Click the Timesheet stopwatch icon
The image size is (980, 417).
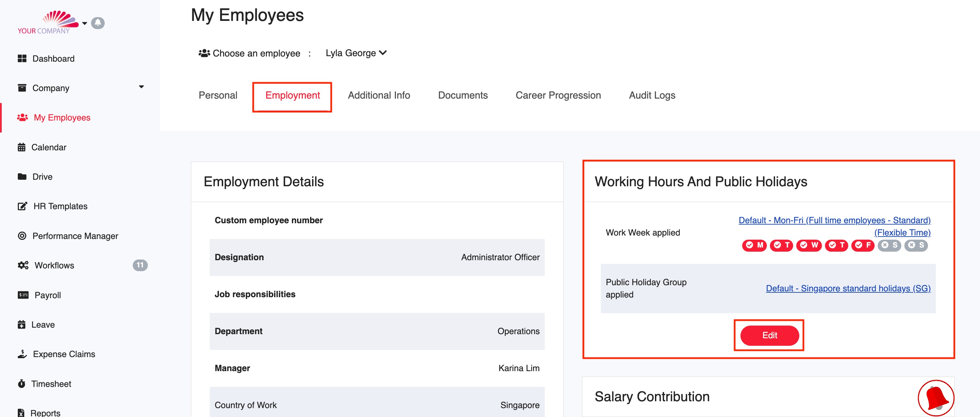pyautogui.click(x=22, y=383)
